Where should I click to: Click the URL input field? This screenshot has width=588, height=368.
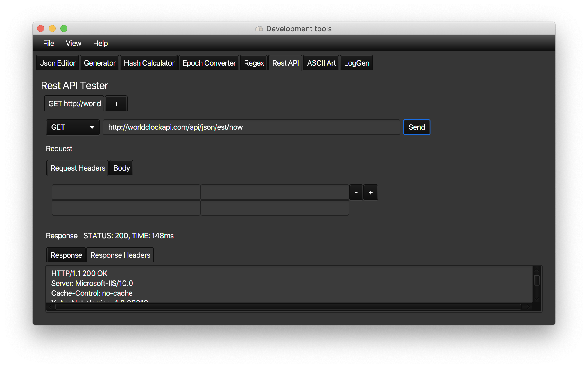[251, 127]
